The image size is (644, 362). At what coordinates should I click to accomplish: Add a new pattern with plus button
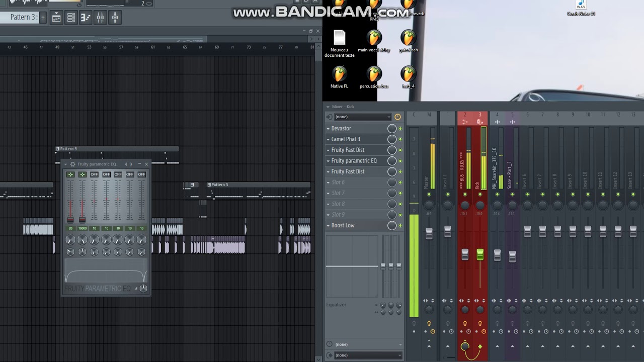[x=43, y=18]
